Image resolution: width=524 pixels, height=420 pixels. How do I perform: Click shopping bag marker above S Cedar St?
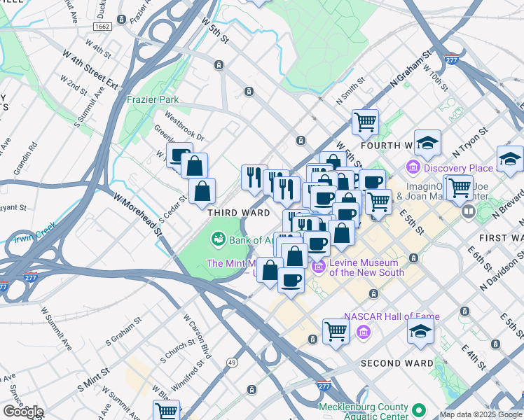pyautogui.click(x=202, y=191)
